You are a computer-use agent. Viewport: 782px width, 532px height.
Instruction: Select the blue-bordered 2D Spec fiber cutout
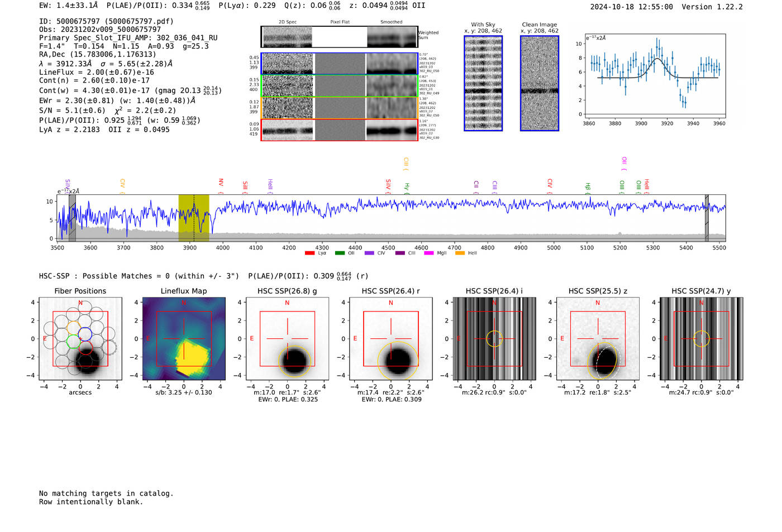tap(287, 64)
